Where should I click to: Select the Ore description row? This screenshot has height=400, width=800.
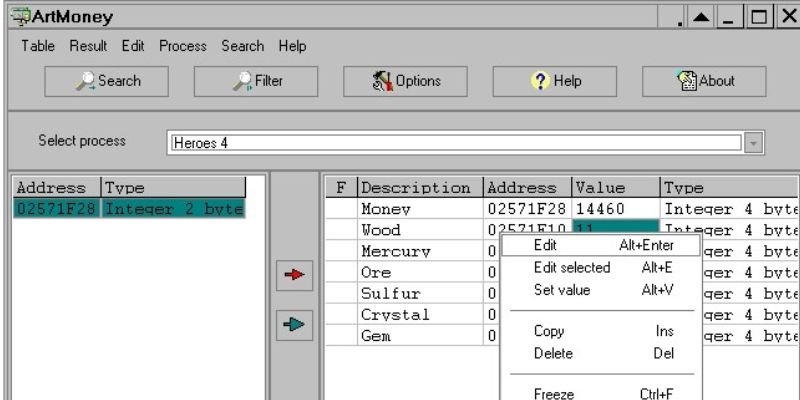click(x=420, y=272)
